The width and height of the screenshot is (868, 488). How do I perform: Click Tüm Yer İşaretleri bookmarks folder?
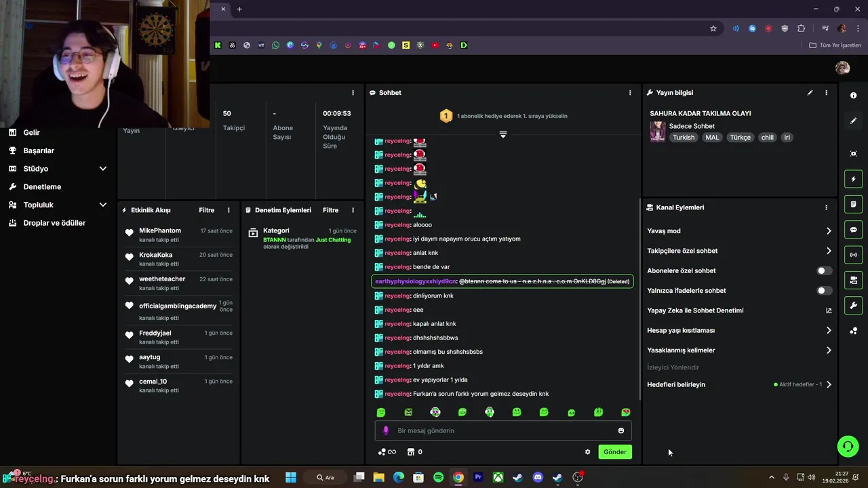pos(835,45)
